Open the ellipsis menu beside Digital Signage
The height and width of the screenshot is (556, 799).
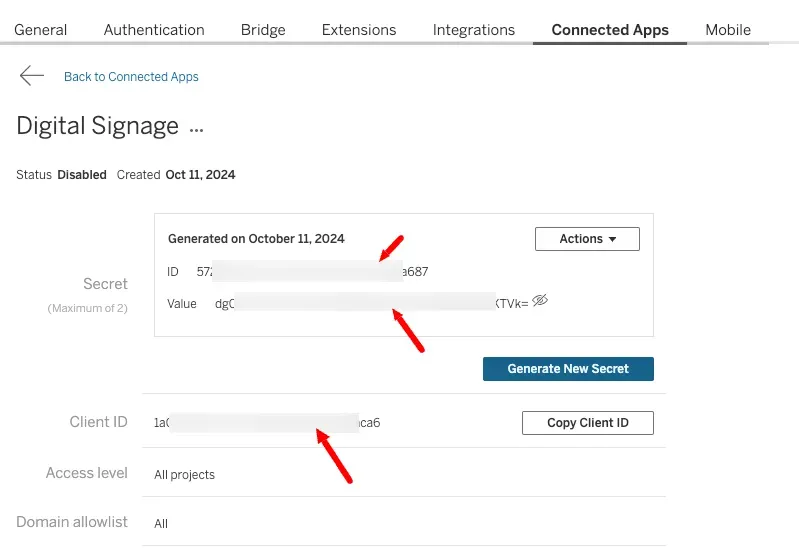pos(196,127)
